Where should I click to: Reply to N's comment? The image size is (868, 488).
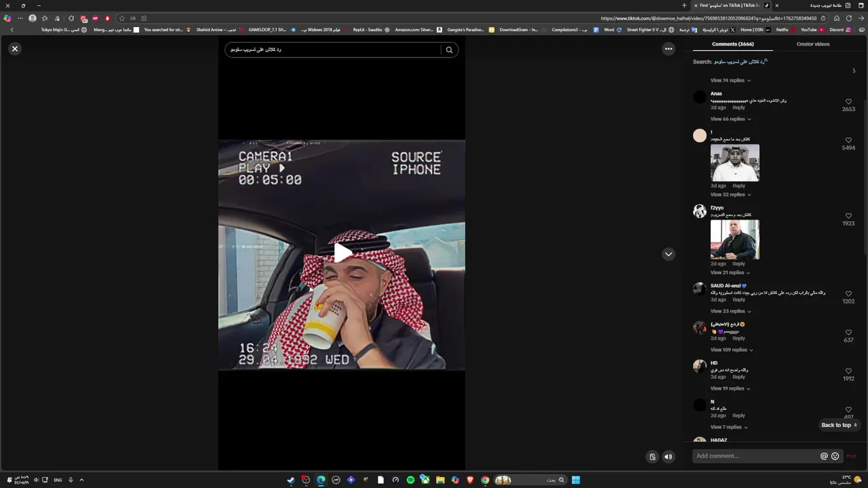coord(738,415)
